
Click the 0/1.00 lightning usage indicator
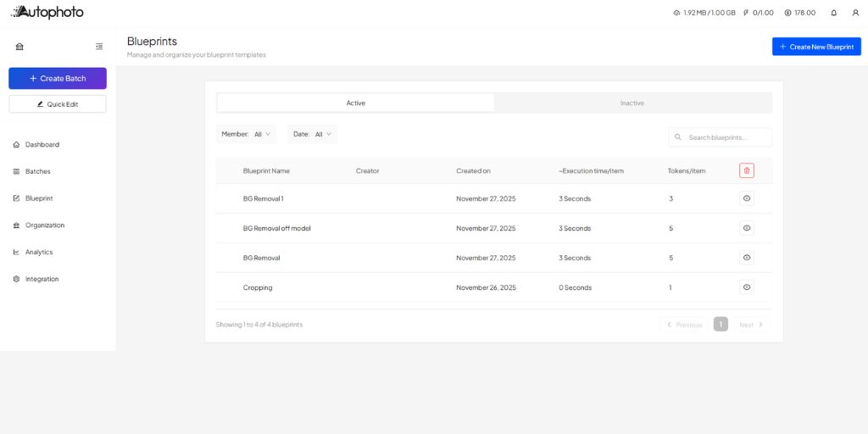759,13
